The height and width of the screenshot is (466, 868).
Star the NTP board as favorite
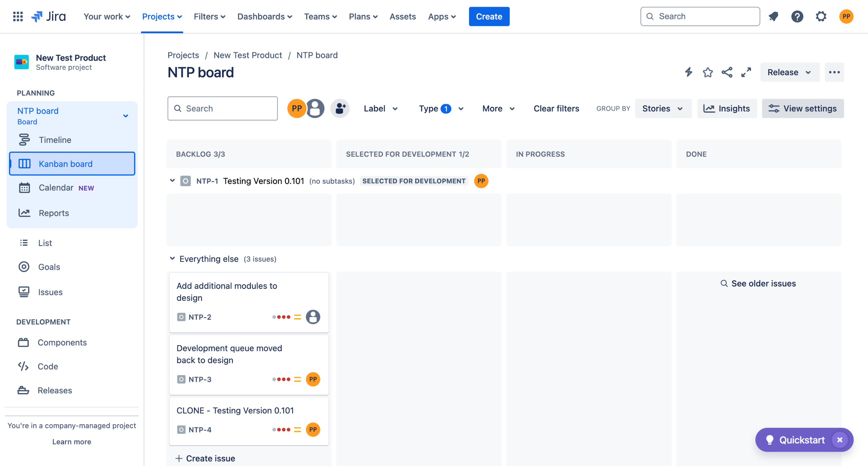[x=708, y=72]
